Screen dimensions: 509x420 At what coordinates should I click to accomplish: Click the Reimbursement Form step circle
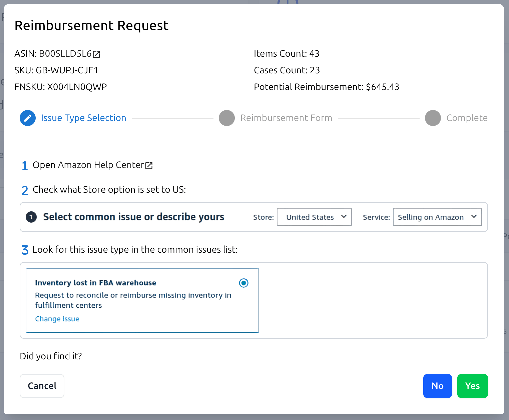227,118
